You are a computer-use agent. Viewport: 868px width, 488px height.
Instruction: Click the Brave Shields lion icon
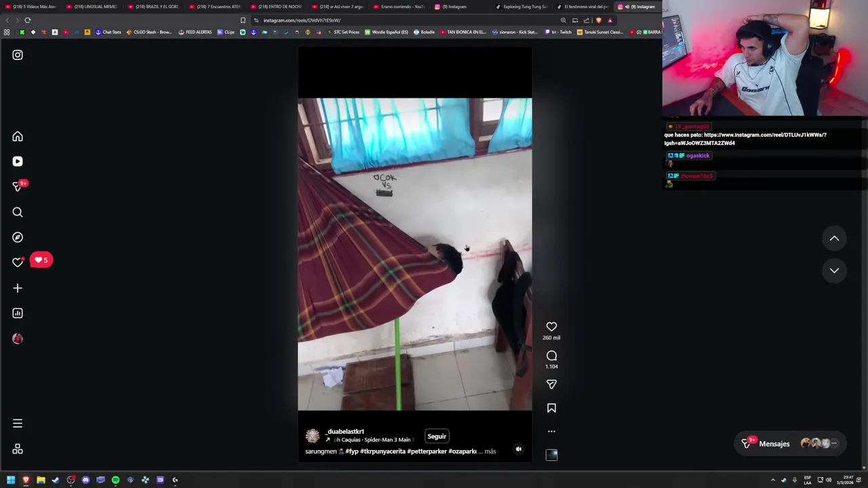(x=599, y=20)
